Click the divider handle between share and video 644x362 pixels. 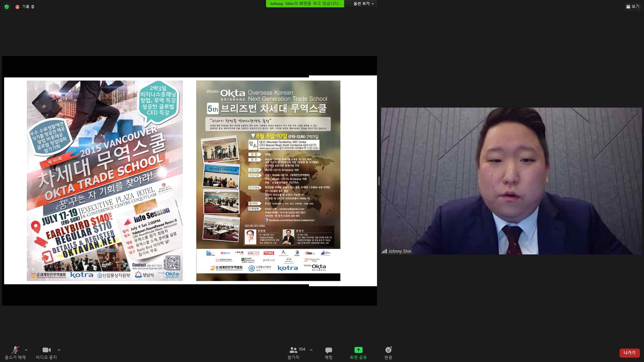click(x=379, y=181)
